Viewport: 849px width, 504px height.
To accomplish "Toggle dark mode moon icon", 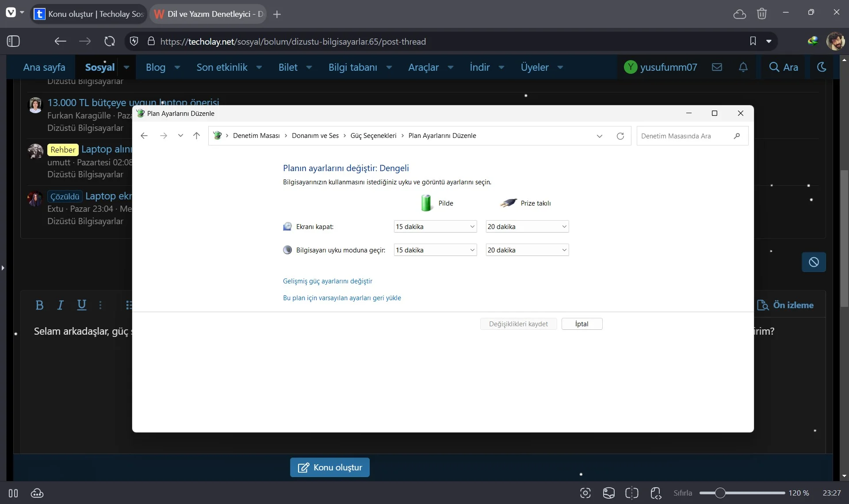I will pyautogui.click(x=822, y=67).
